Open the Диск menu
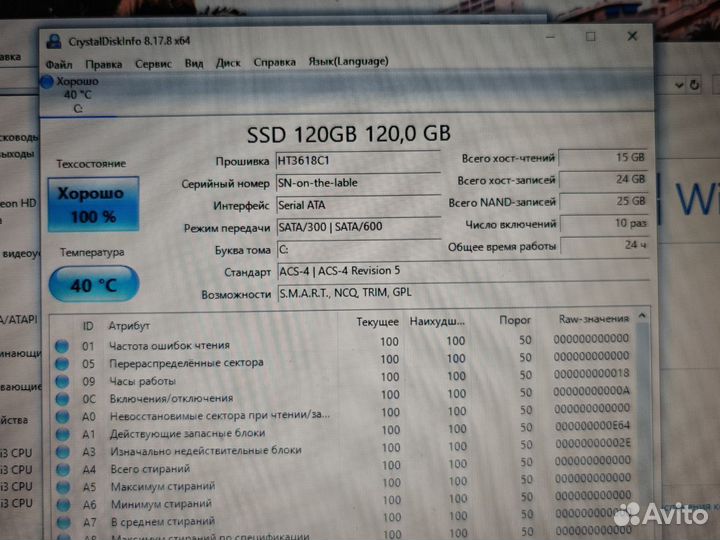Screen dimensions: 720x540 coord(228,62)
